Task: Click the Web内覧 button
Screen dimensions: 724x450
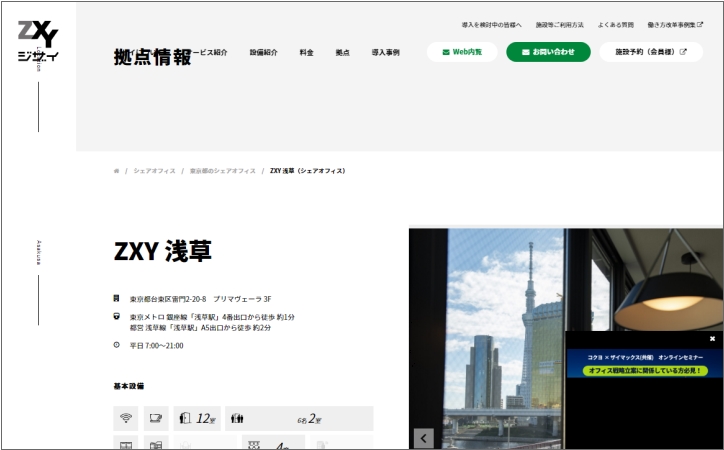Action: point(462,52)
